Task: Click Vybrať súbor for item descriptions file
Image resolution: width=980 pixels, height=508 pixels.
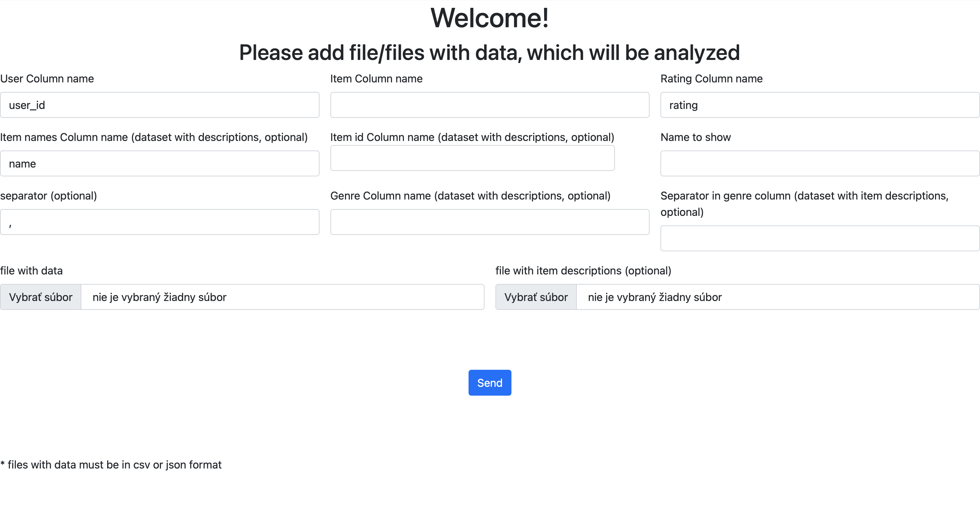Action: point(536,297)
